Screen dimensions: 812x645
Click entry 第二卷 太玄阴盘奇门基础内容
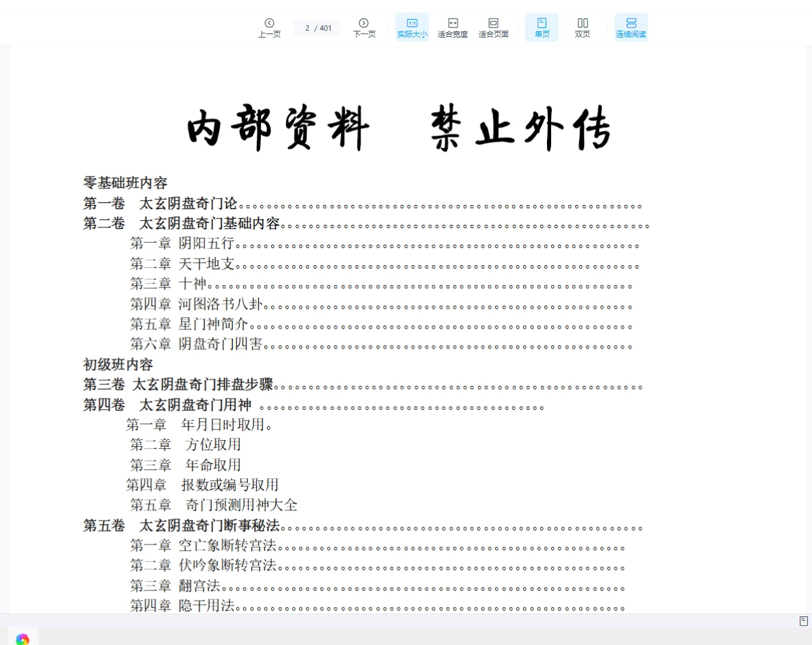tap(181, 223)
